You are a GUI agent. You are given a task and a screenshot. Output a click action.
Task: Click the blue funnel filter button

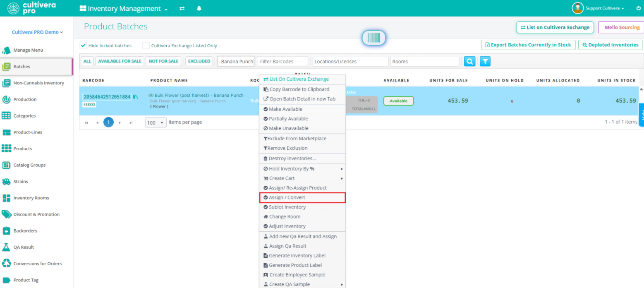tap(485, 61)
